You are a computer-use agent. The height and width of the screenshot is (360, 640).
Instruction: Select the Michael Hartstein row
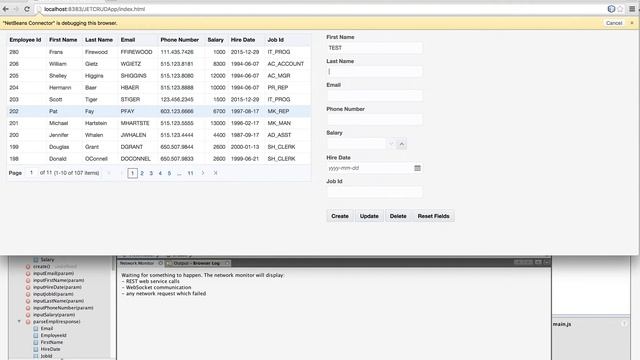159,123
